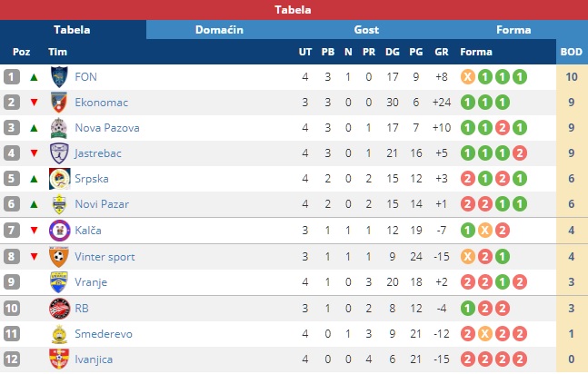Click the Ekonomac team crest icon
588x374 pixels.
click(59, 103)
